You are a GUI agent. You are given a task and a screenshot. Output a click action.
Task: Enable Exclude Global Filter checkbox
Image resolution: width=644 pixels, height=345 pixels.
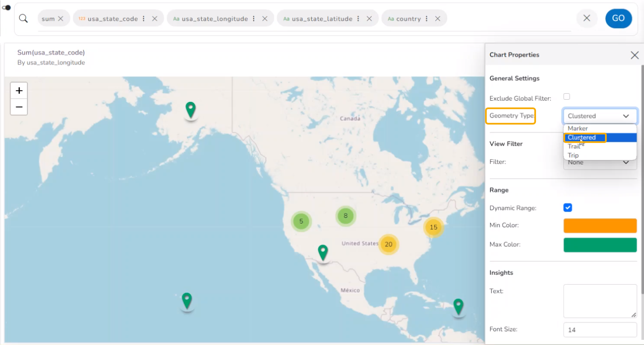point(567,97)
